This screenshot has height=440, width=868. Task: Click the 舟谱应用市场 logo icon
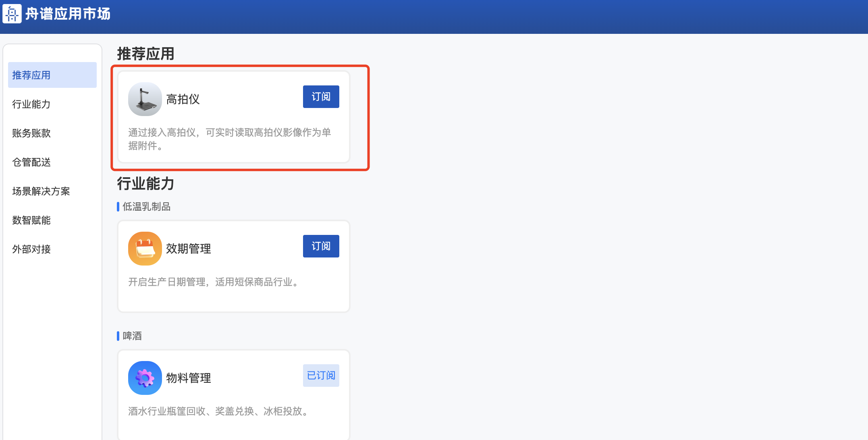(12, 14)
